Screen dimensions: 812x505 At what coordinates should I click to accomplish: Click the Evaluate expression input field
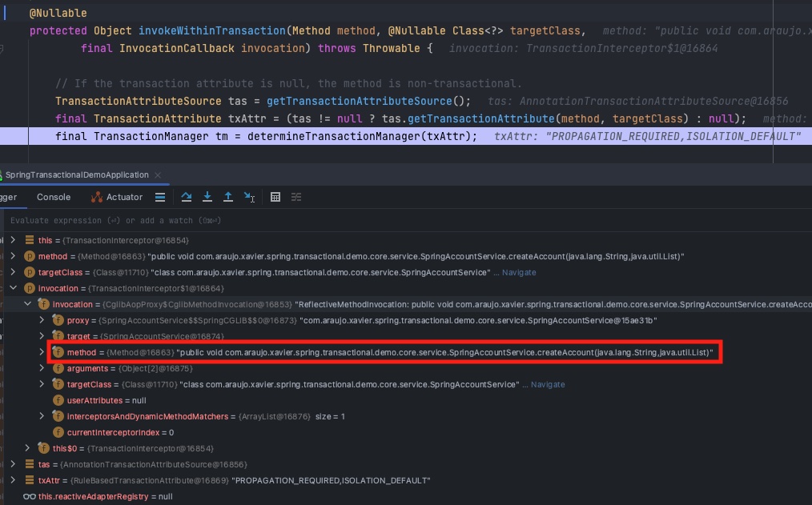pos(240,220)
